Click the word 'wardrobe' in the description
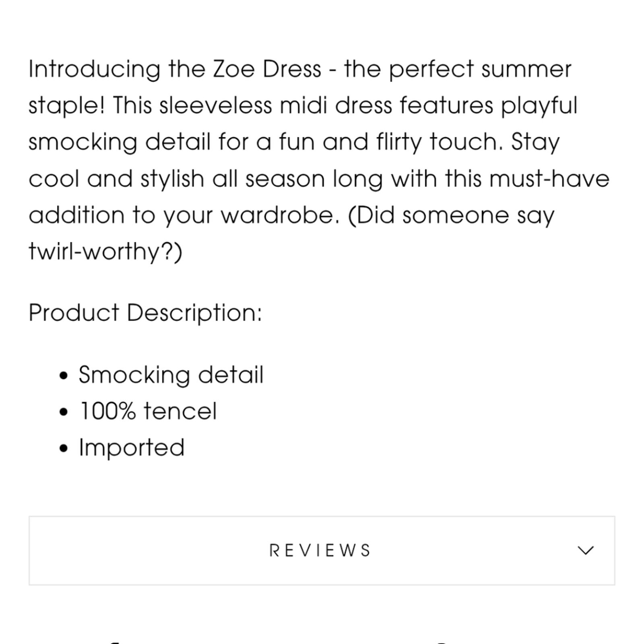Viewport: 644px width, 644px height. click(x=277, y=215)
